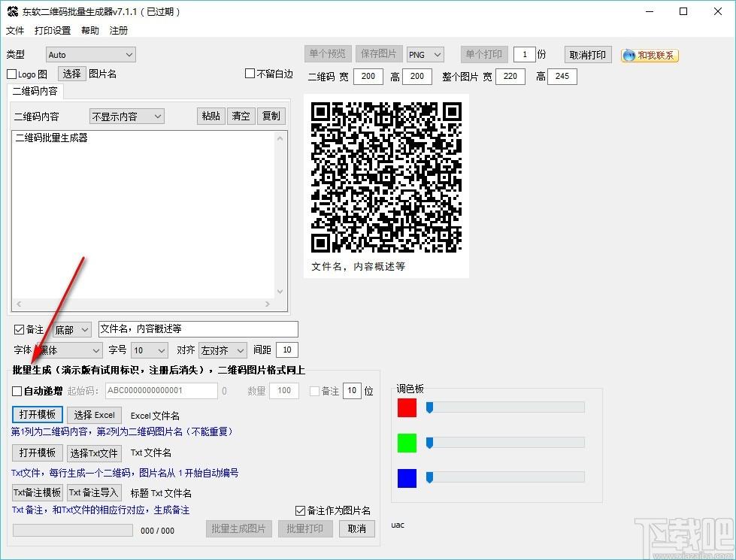Image resolution: width=736 pixels, height=560 pixels.
Task: Enable the 自动递增 checkbox
Action: (x=17, y=391)
